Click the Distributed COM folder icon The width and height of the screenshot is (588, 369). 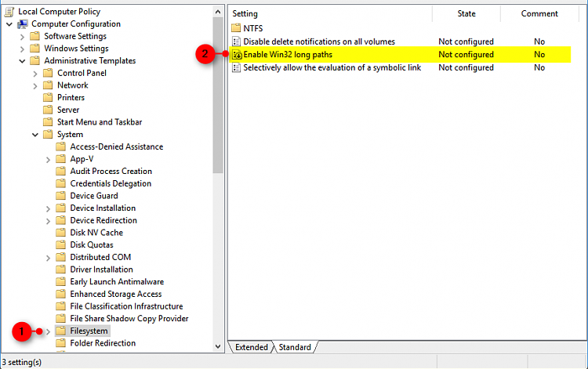[60, 258]
